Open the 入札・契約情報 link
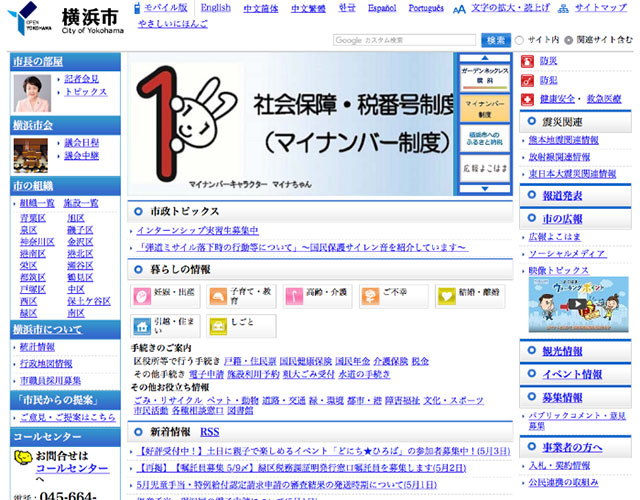The width and height of the screenshot is (640, 500). click(560, 466)
